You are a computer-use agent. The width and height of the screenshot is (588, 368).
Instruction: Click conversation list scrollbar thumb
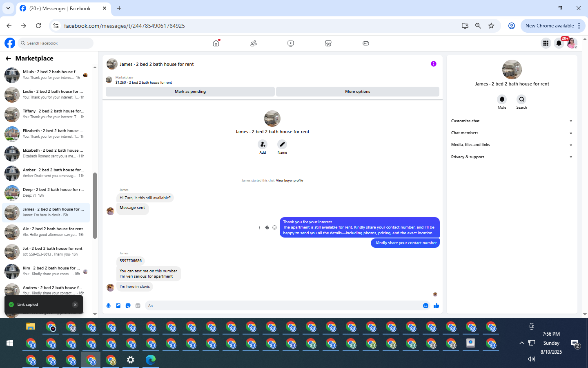click(95, 206)
